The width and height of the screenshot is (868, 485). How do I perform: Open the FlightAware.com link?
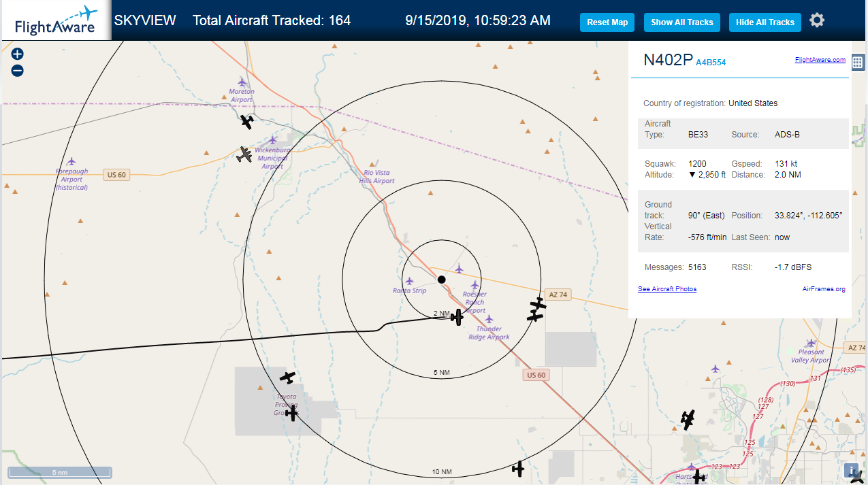click(820, 60)
